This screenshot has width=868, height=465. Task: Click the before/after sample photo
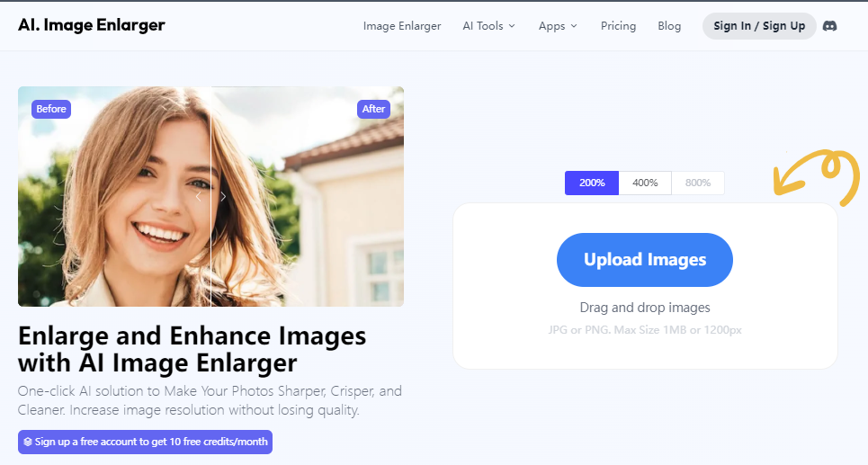click(210, 196)
